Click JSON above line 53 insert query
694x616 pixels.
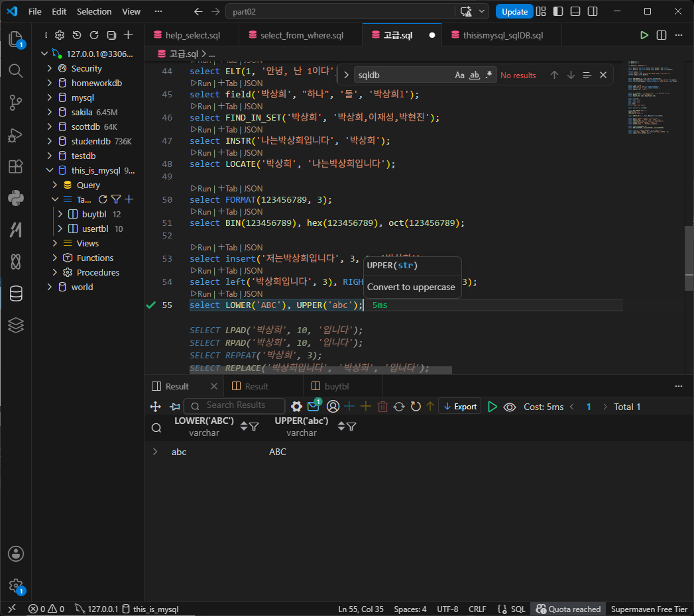(x=253, y=247)
